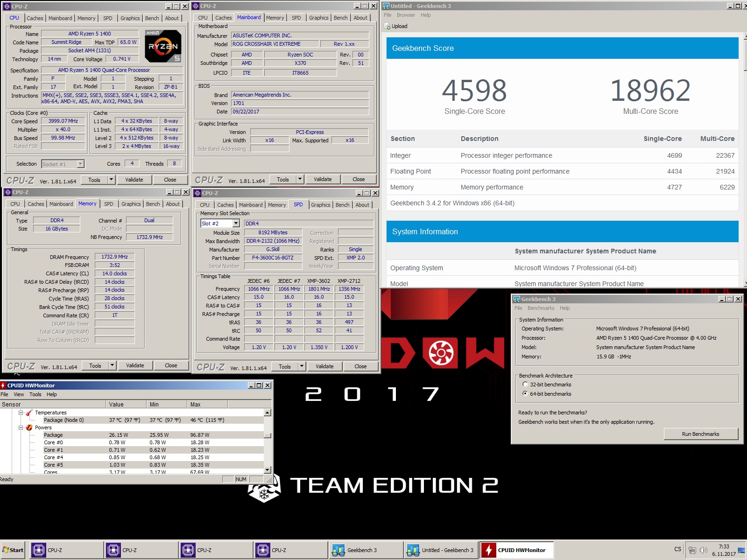Click Validate in SPD CPU-Z window
Screen dimensions: 747x560
tap(324, 366)
